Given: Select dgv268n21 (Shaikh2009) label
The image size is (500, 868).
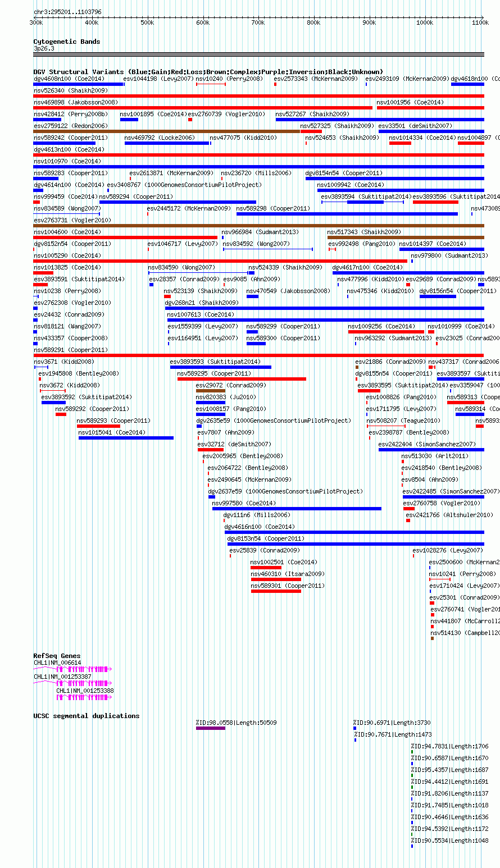Looking at the screenshot, I should (201, 303).
